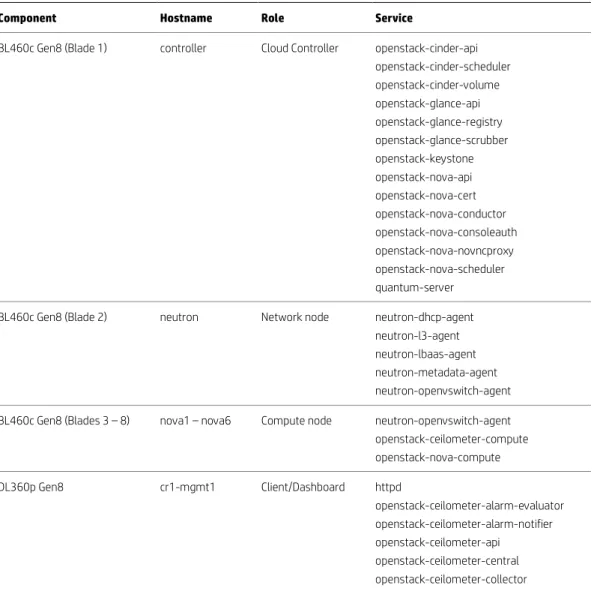
Task: Click openstack-ceilometer-alarm-evaluator service entry
Action: (469, 506)
